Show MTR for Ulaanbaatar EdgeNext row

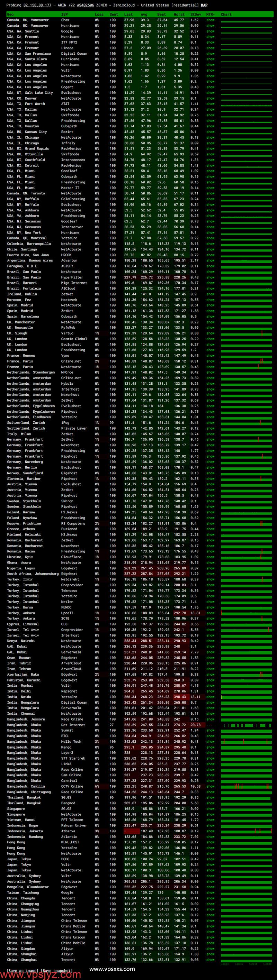coord(210,887)
